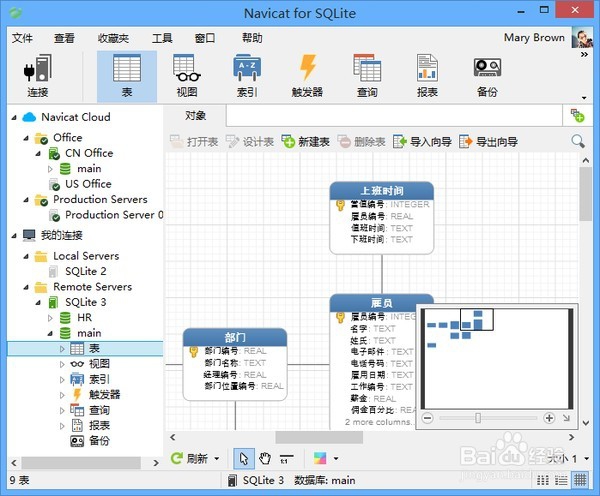600x496 pixels.
Task: Expand the 表 tree node
Action: coord(62,349)
